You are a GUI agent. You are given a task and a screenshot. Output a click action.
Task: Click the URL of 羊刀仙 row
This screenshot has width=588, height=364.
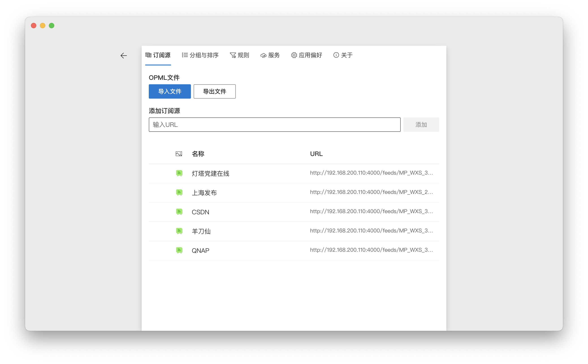tap(371, 231)
